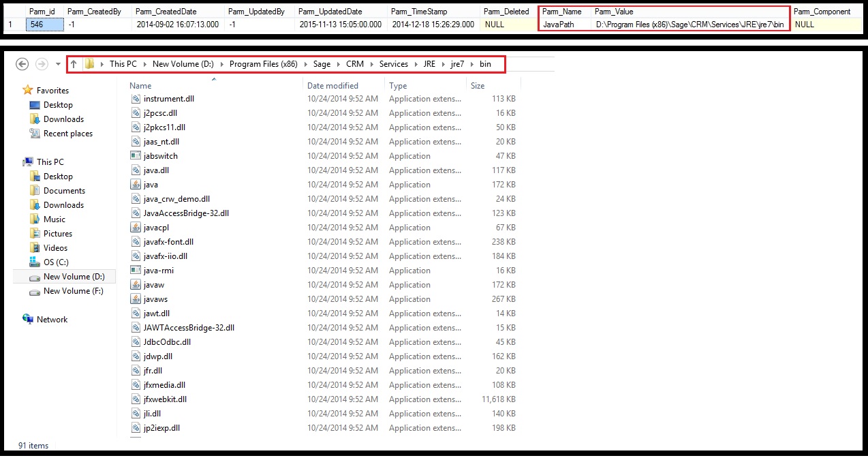868x458 pixels.
Task: Select java.dll file name
Action: [156, 170]
